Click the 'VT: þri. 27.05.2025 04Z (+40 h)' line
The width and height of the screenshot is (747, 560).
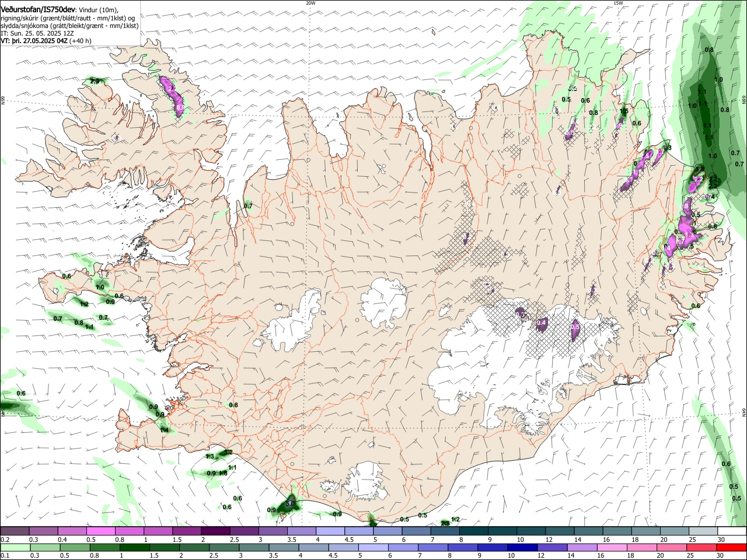coord(46,41)
